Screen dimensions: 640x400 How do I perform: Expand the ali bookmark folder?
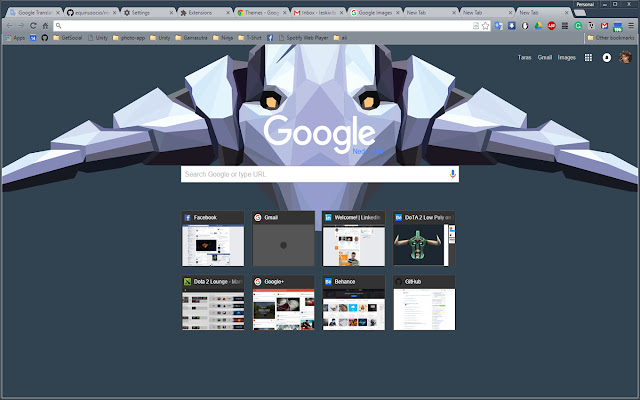(x=340, y=38)
